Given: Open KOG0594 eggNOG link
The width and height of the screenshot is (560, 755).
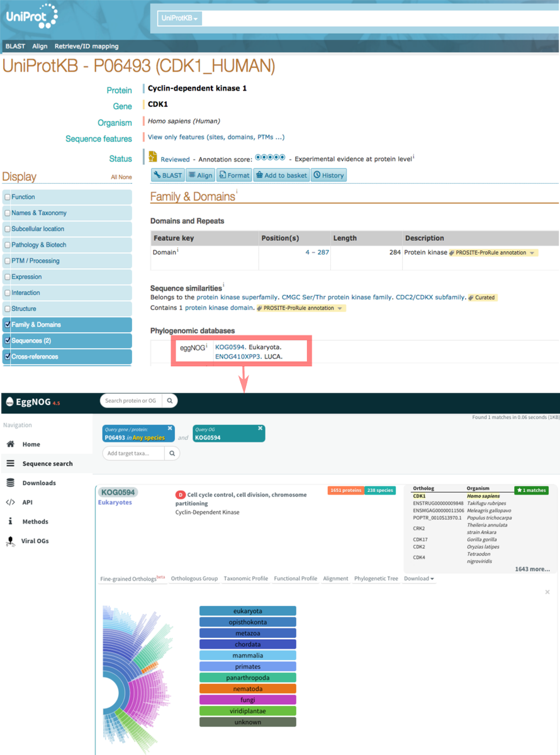Looking at the screenshot, I should tap(229, 347).
